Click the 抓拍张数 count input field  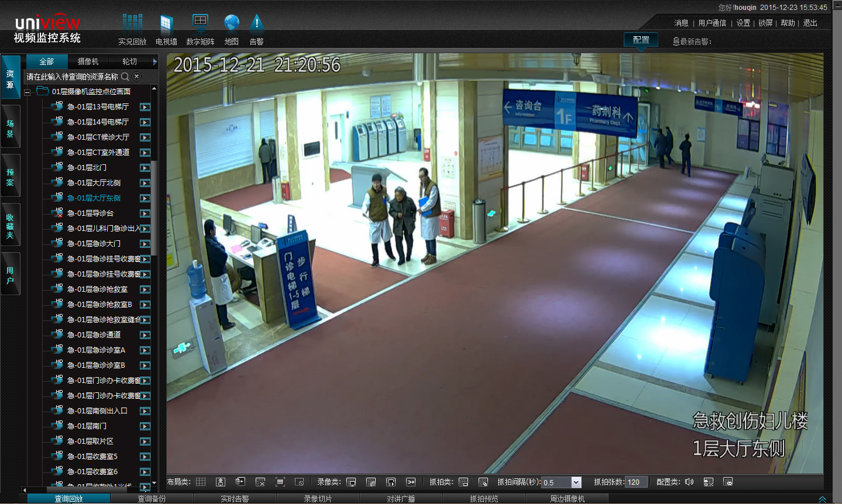coord(635,482)
